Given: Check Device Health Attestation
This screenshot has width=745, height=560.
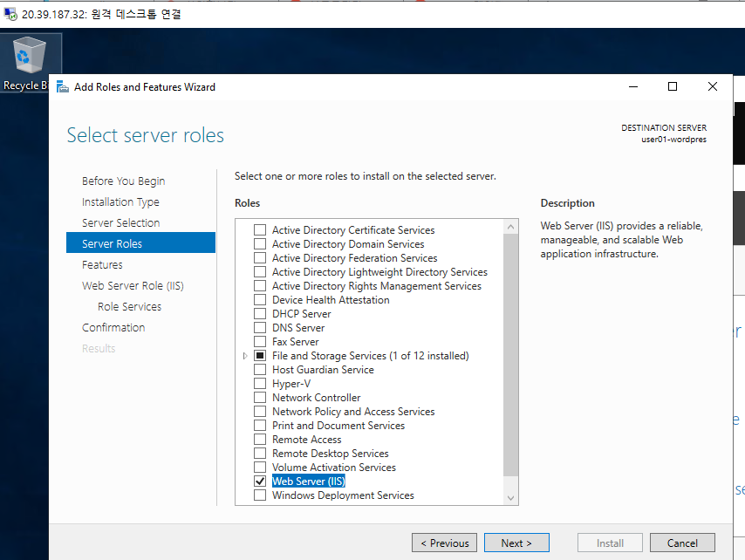Looking at the screenshot, I should click(260, 300).
